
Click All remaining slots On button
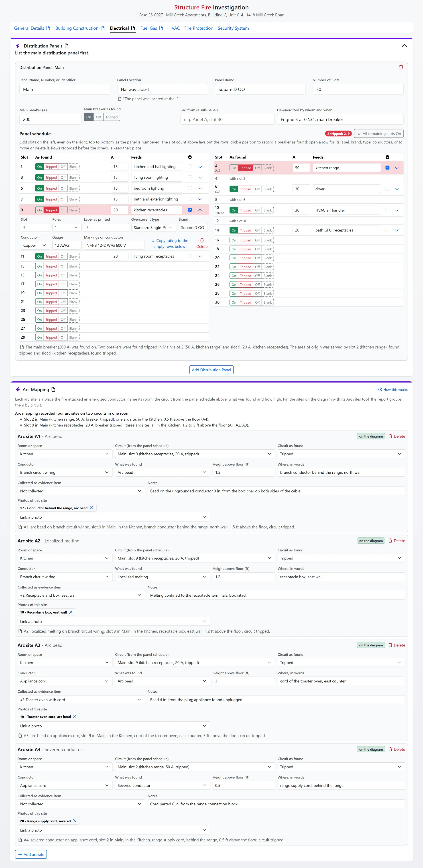point(379,134)
